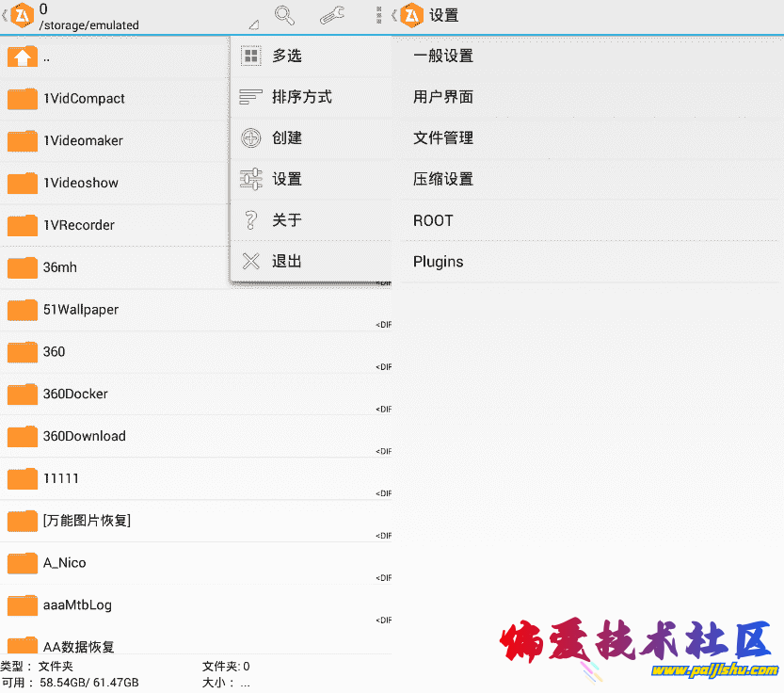Click the grid icon next to 多选

pyautogui.click(x=251, y=56)
